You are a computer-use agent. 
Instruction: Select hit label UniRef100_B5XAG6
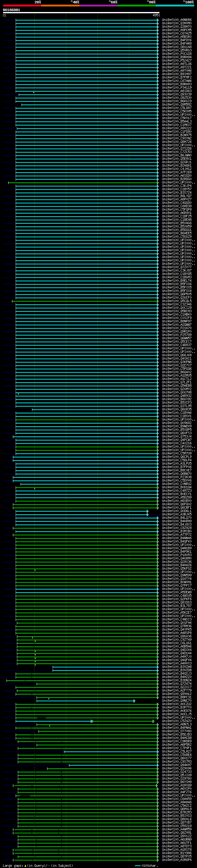point(177,223)
